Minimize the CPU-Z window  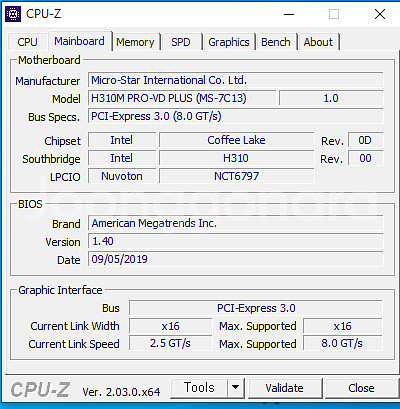(289, 14)
